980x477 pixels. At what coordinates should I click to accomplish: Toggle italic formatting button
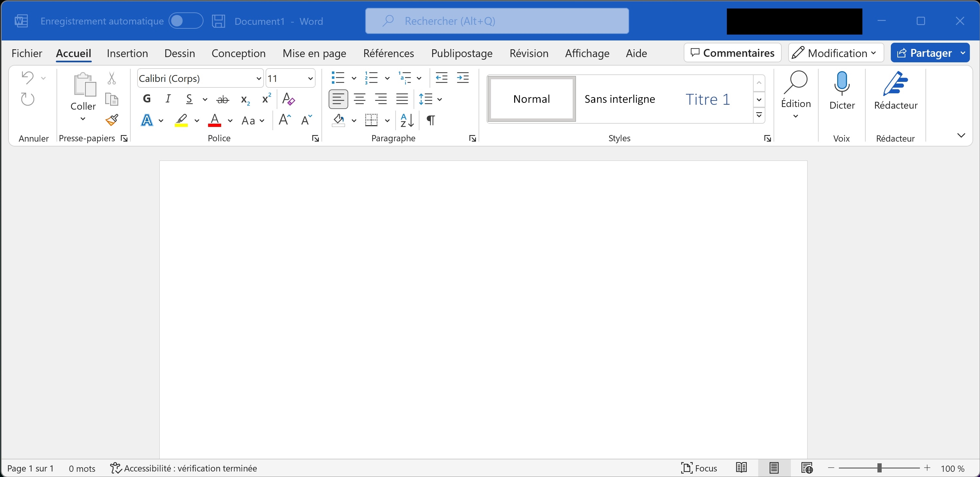(168, 99)
